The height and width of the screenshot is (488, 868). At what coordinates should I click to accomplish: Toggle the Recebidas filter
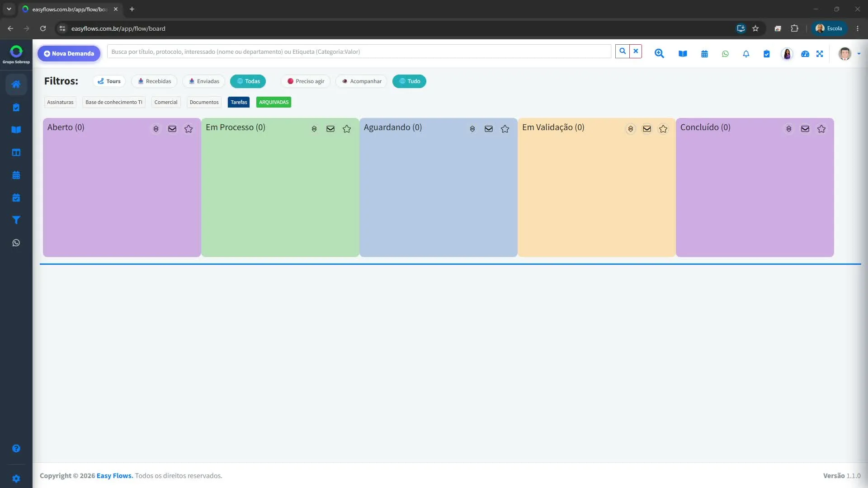tap(154, 81)
